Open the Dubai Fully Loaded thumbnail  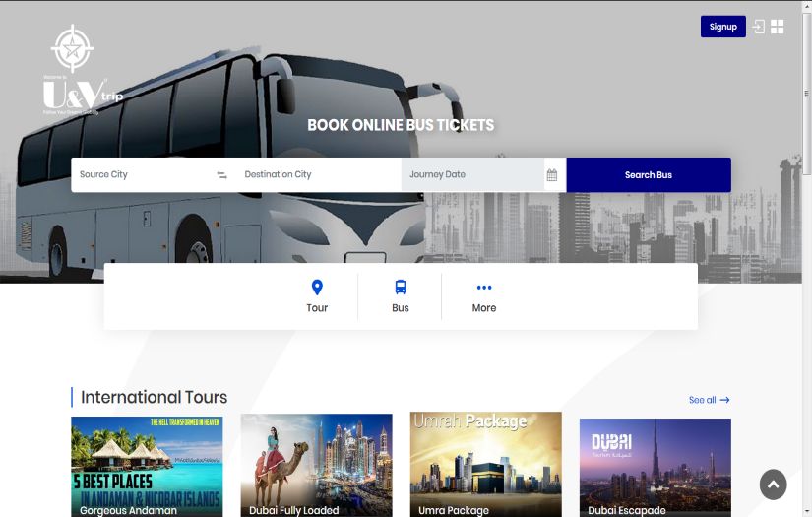(316, 465)
